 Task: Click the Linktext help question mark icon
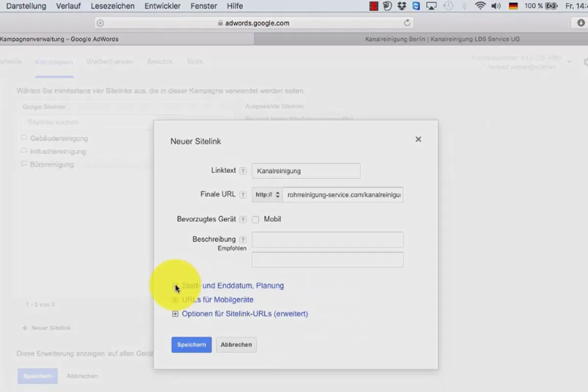(x=243, y=171)
